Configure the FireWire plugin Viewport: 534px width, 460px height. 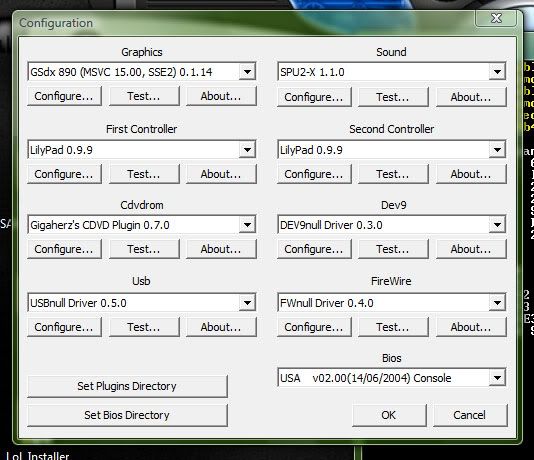click(314, 327)
